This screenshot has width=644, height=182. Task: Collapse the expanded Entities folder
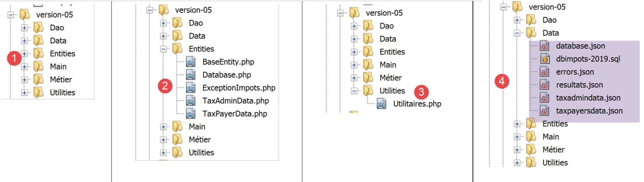click(163, 49)
